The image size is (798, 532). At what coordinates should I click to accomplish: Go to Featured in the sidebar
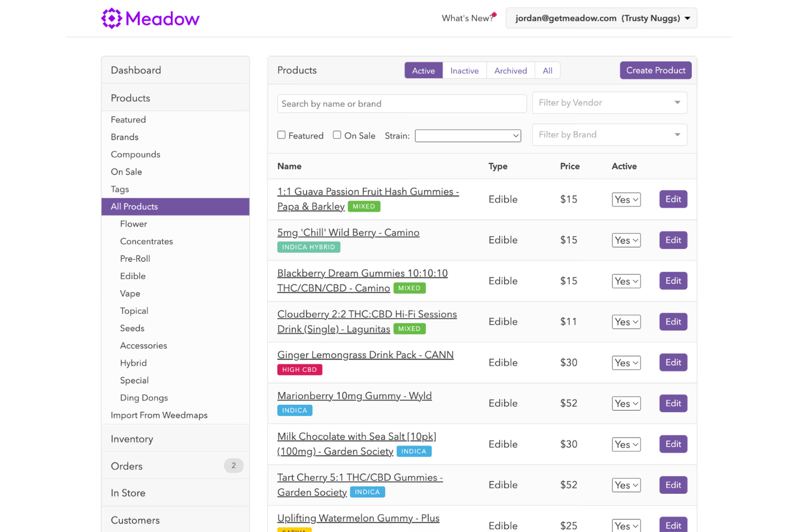click(128, 120)
